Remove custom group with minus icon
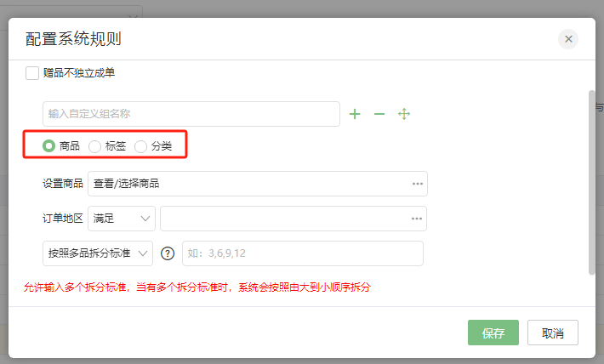604x364 pixels. point(379,114)
